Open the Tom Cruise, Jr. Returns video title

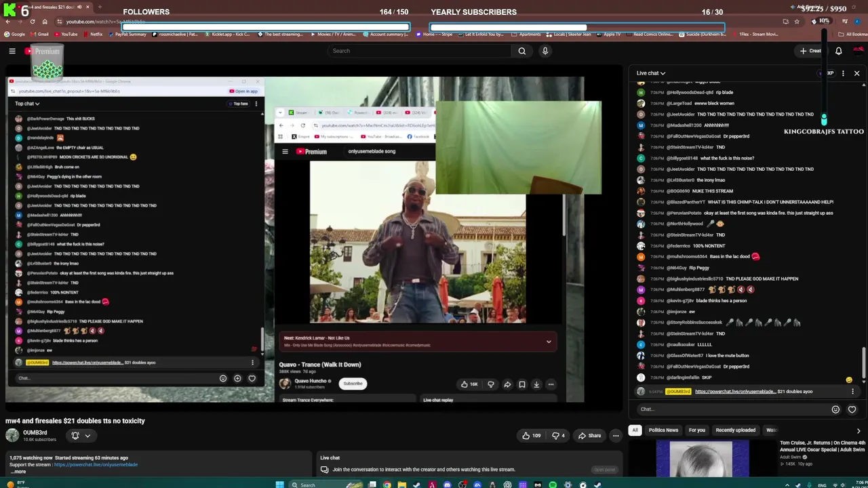coord(823,446)
